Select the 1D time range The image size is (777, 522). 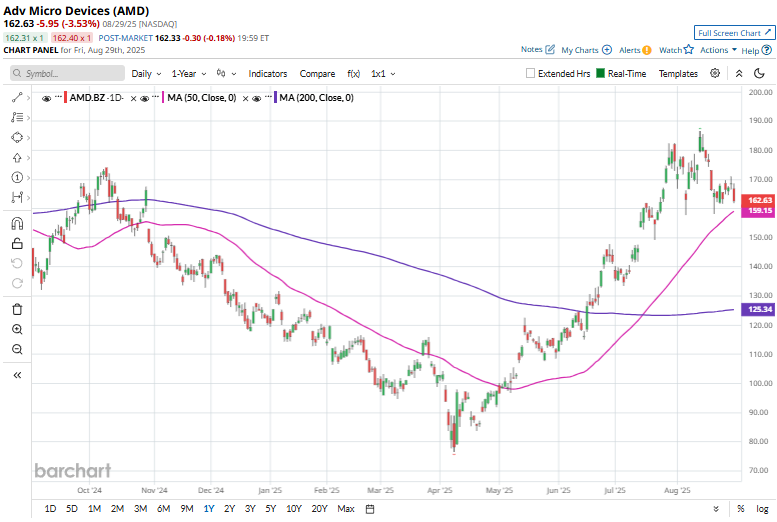click(50, 509)
